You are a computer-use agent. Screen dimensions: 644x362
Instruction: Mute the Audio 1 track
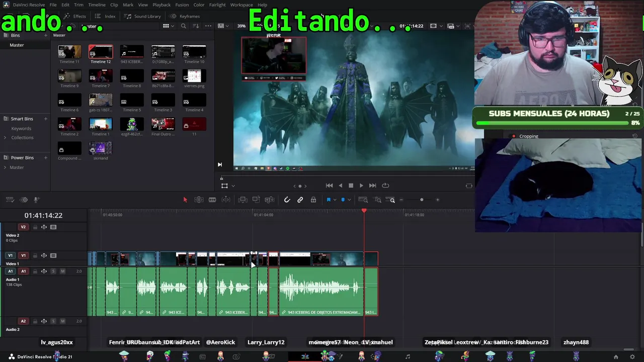[x=62, y=271]
